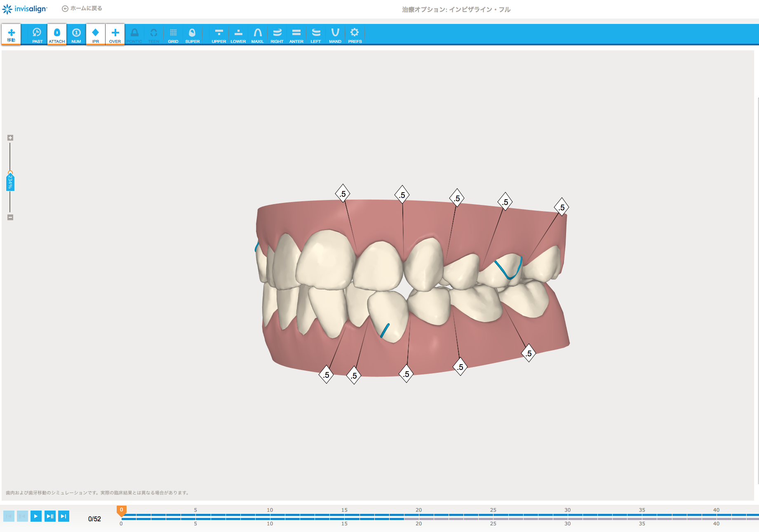Toggle OVER overcorrection display
The height and width of the screenshot is (532, 759).
tap(115, 34)
